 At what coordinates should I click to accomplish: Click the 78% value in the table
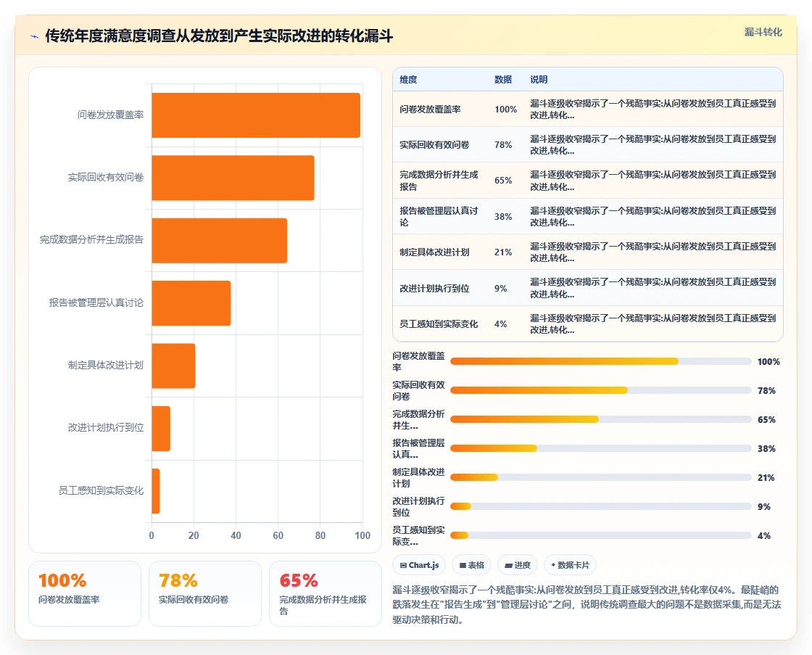(503, 144)
